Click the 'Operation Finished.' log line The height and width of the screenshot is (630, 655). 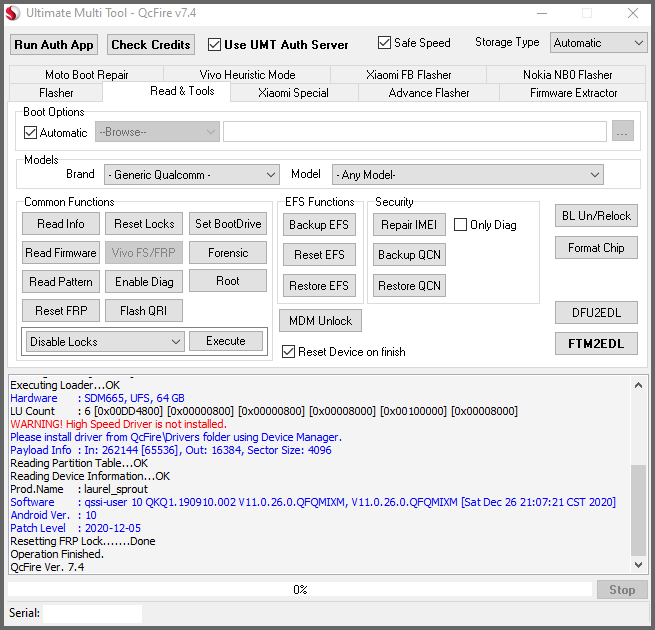(57, 554)
